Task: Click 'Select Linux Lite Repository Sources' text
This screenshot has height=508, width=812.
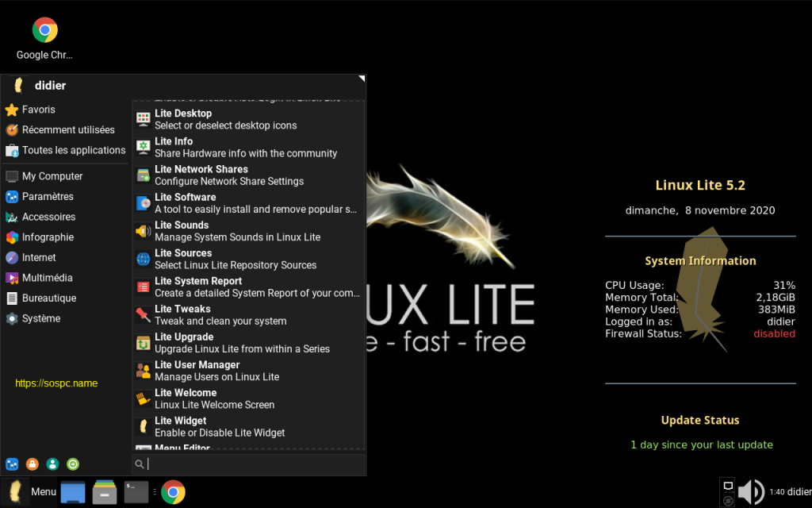Action: [x=236, y=265]
